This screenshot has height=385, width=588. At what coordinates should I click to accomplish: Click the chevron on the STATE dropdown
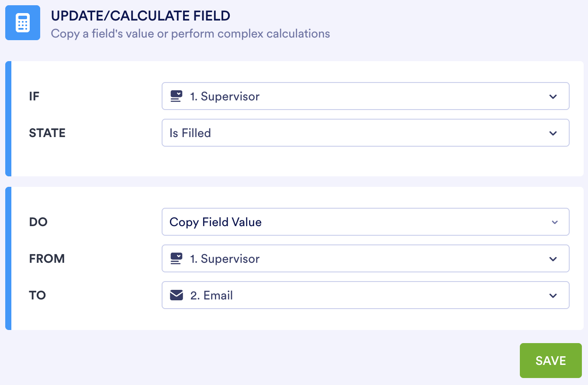553,133
